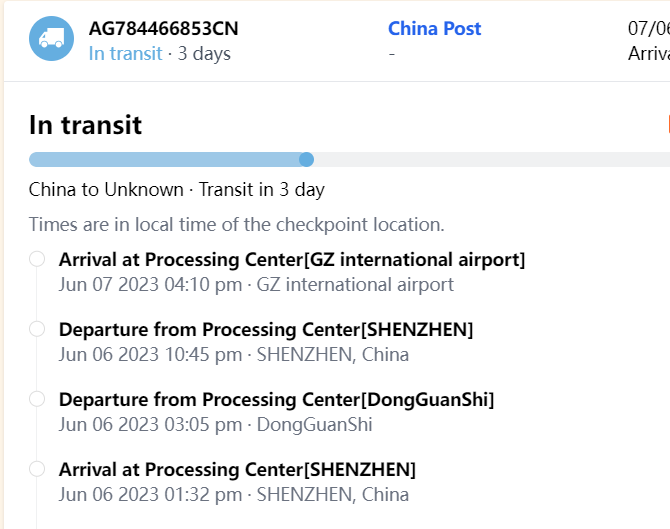The image size is (670, 529).
Task: Open the China Post carrier link
Action: [x=434, y=28]
